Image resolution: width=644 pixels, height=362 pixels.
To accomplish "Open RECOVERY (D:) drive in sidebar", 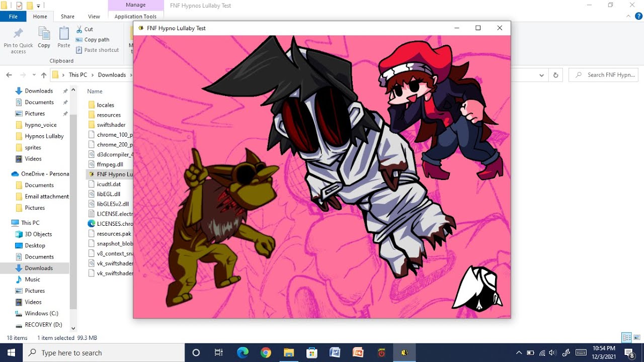I will pos(43,325).
